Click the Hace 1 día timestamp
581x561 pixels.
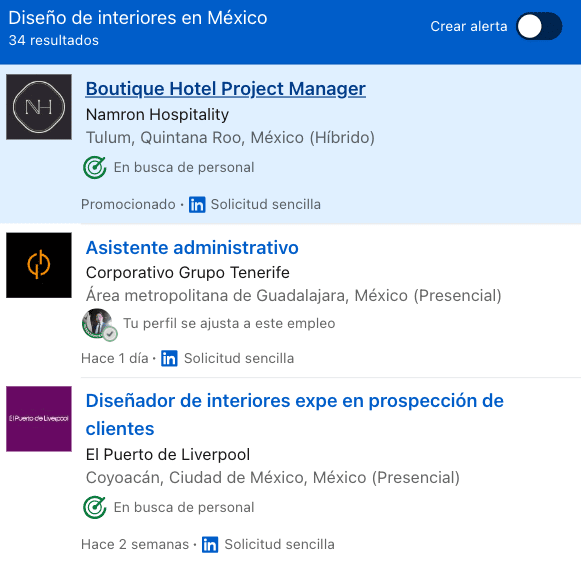pos(114,358)
